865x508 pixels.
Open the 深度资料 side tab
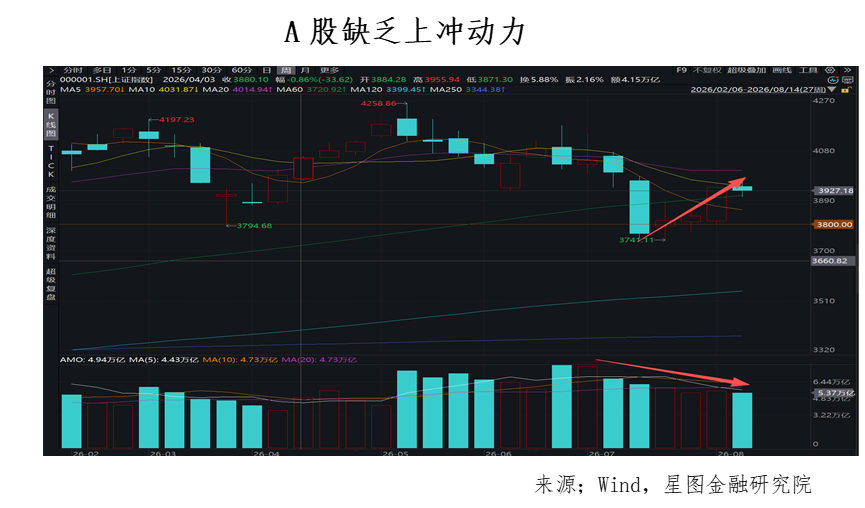click(x=51, y=243)
